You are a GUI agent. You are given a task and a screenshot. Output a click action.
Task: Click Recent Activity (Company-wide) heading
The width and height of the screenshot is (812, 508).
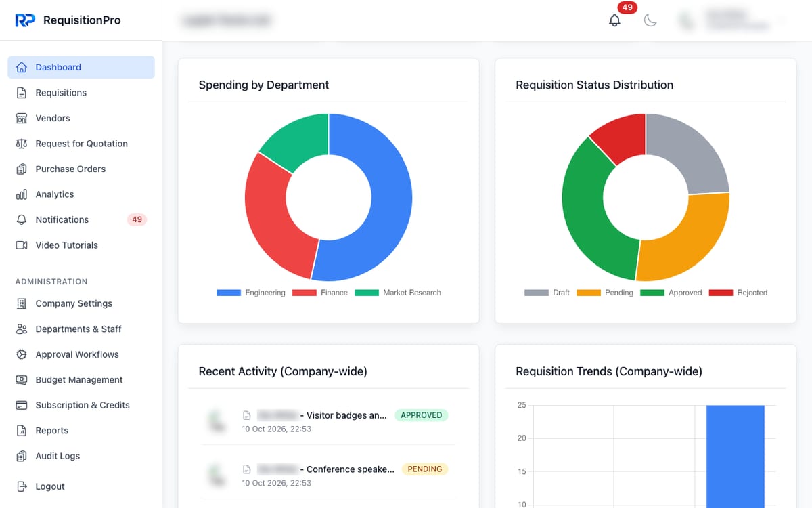point(283,371)
